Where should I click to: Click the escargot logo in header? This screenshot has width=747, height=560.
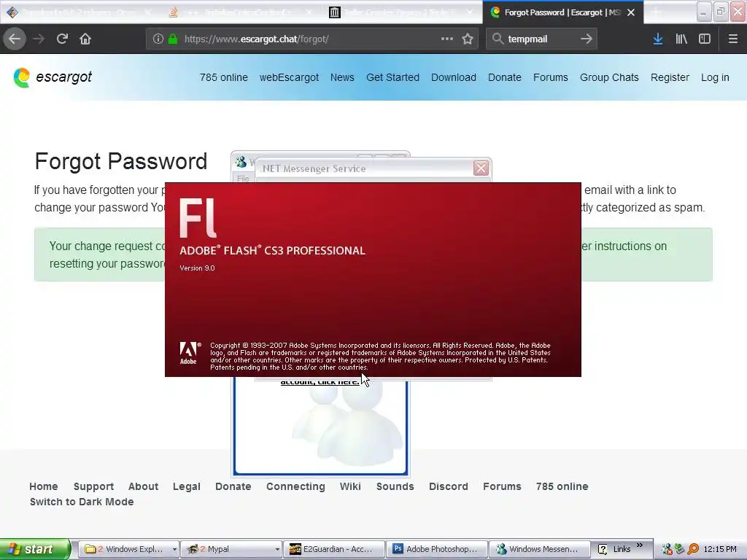(53, 77)
